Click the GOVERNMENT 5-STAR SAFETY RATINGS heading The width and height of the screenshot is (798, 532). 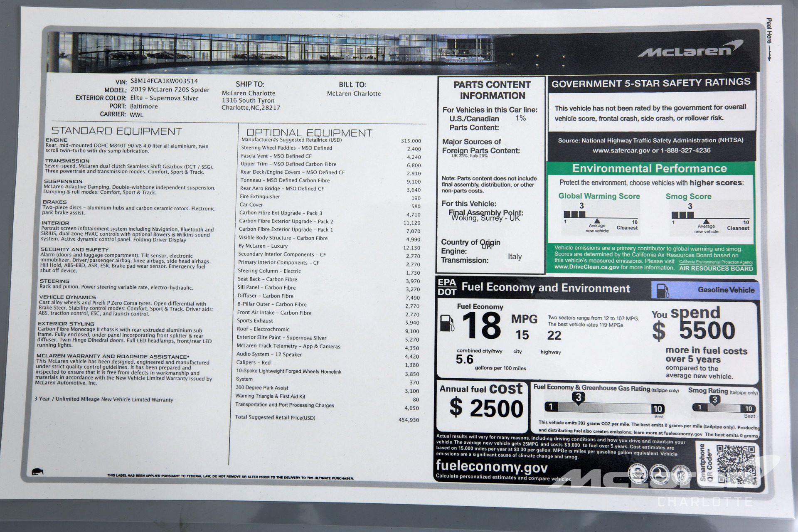[x=651, y=83]
